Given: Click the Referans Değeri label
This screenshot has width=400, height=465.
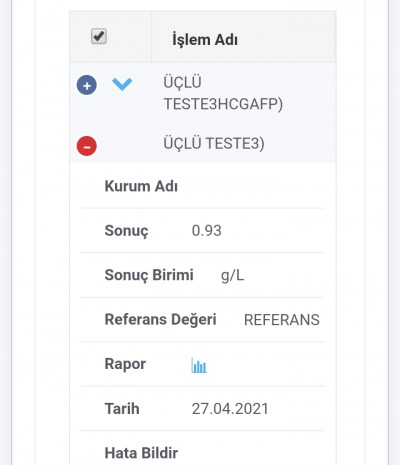Looking at the screenshot, I should pyautogui.click(x=161, y=319).
